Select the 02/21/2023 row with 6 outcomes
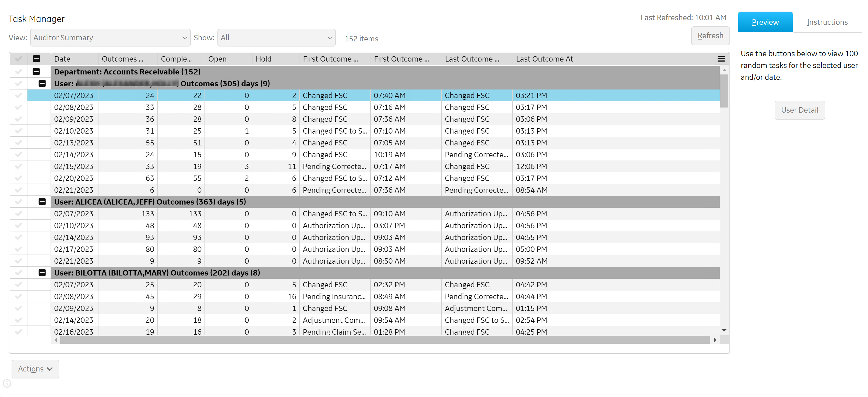The image size is (868, 397). pyautogui.click(x=385, y=190)
